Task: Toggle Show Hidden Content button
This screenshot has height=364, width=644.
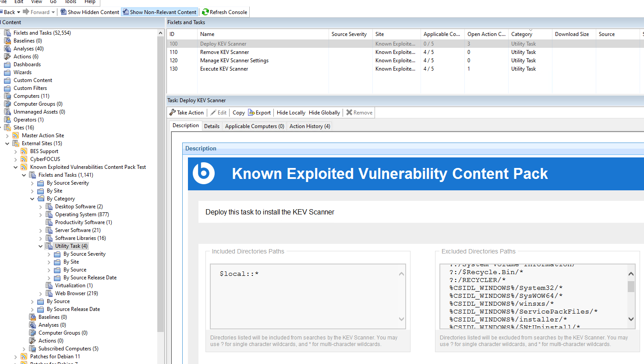Action: click(90, 12)
